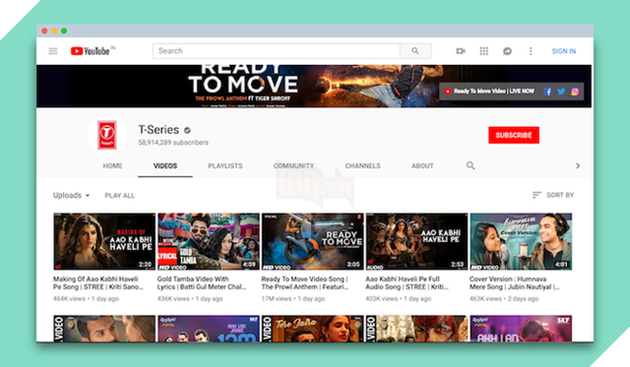Click inside the Search input field
Screen dimensions: 630x367
(276, 51)
